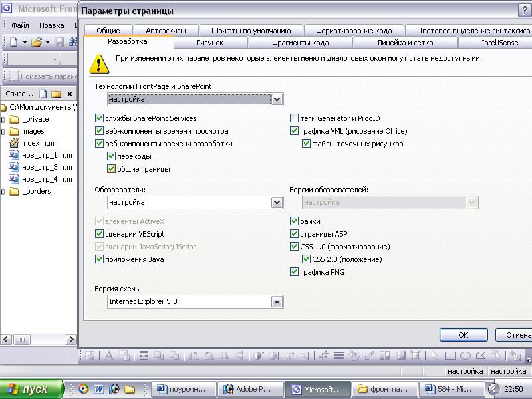Click the Flip Horizontal icon
The image size is (532, 399).
(224, 356)
